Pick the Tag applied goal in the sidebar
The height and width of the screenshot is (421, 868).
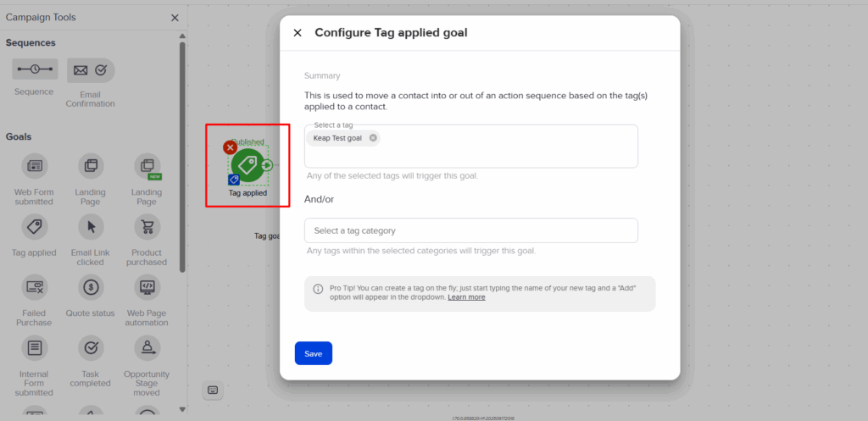pos(35,226)
